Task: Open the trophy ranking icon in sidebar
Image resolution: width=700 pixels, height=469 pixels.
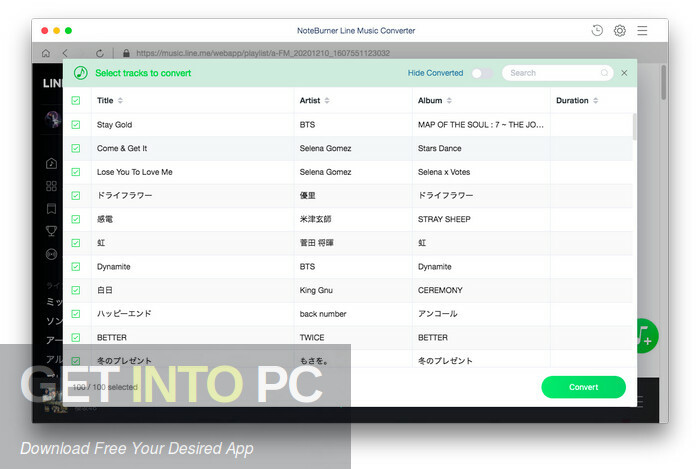Action: (x=51, y=231)
